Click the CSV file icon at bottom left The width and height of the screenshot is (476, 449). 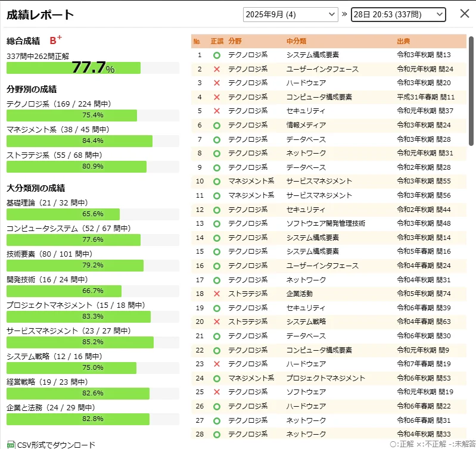click(11, 445)
